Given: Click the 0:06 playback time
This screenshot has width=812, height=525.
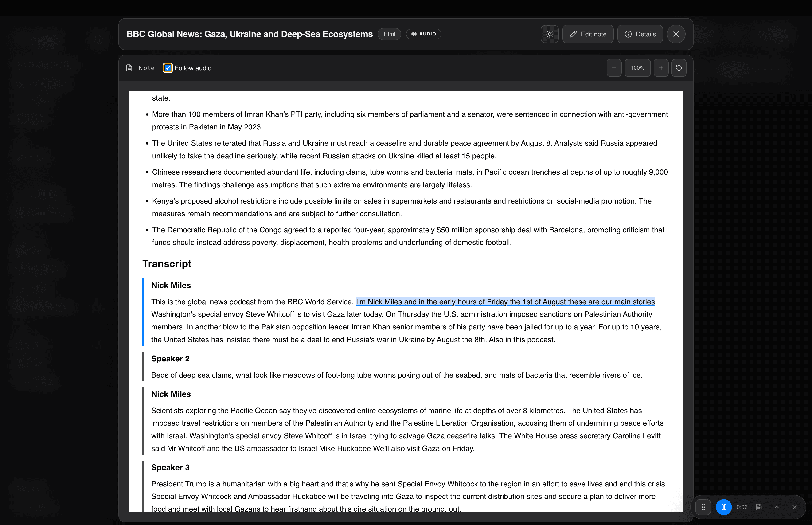Looking at the screenshot, I should click(x=742, y=507).
